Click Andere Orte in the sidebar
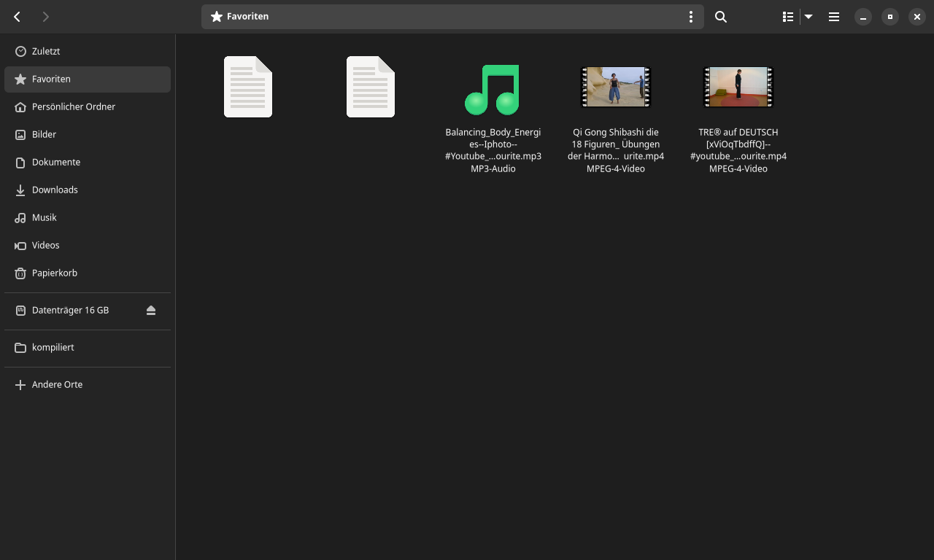The height and width of the screenshot is (560, 934). (57, 384)
